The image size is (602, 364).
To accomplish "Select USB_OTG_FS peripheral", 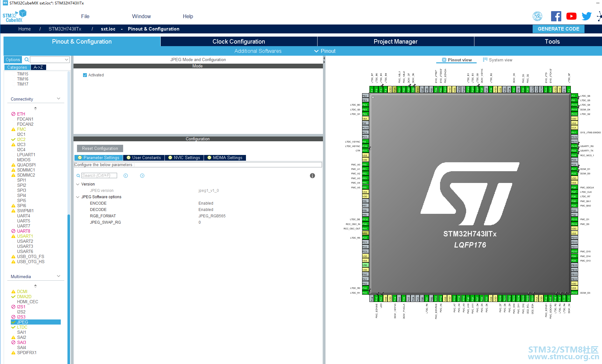I will click(x=31, y=256).
